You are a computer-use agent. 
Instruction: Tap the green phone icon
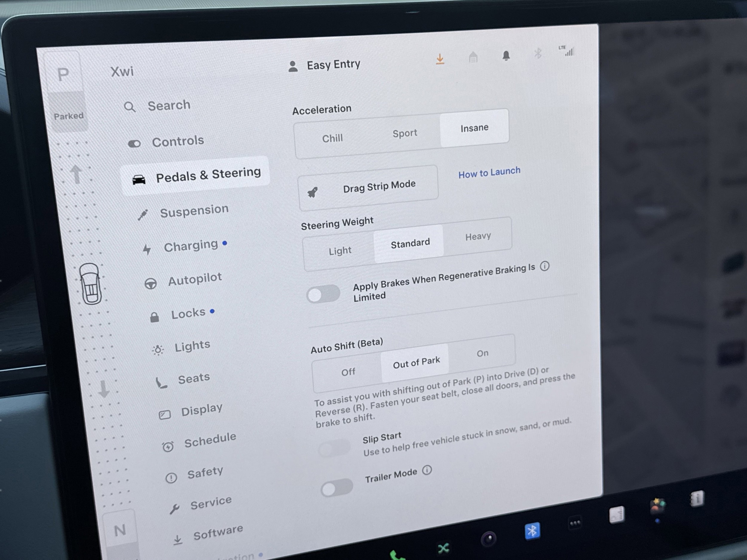pos(396,555)
